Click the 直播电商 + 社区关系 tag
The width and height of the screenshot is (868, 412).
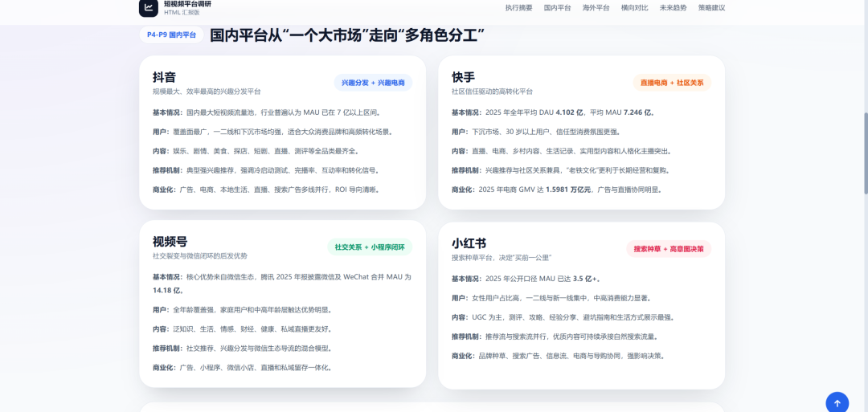[x=672, y=83]
